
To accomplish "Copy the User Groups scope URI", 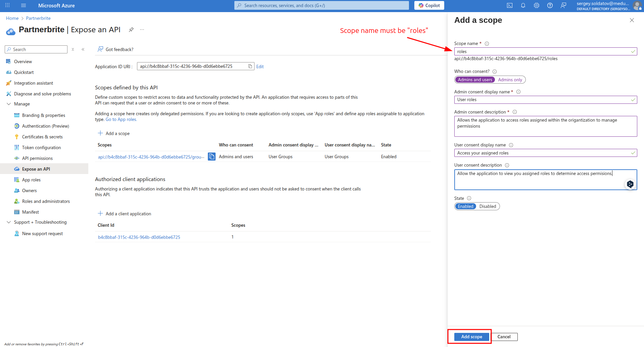I will point(212,157).
